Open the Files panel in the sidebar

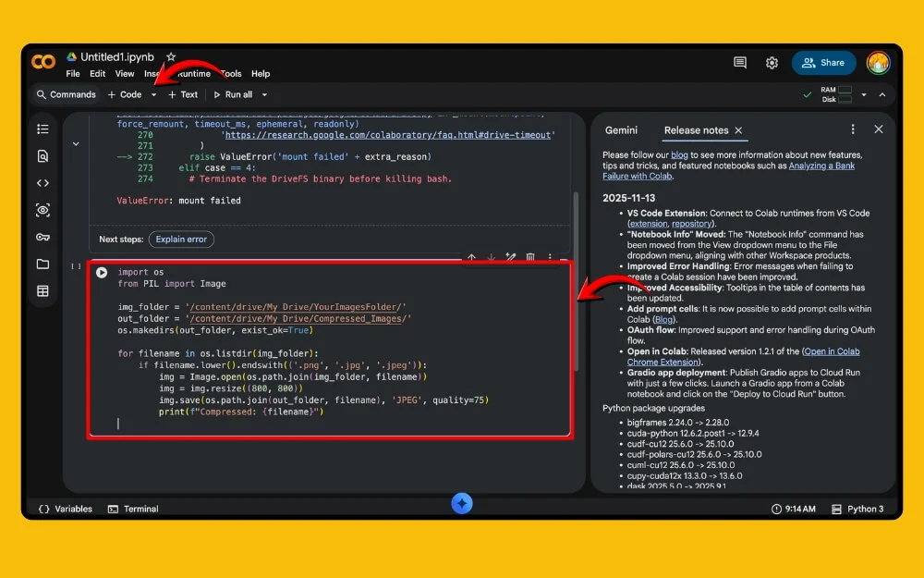pos(43,264)
